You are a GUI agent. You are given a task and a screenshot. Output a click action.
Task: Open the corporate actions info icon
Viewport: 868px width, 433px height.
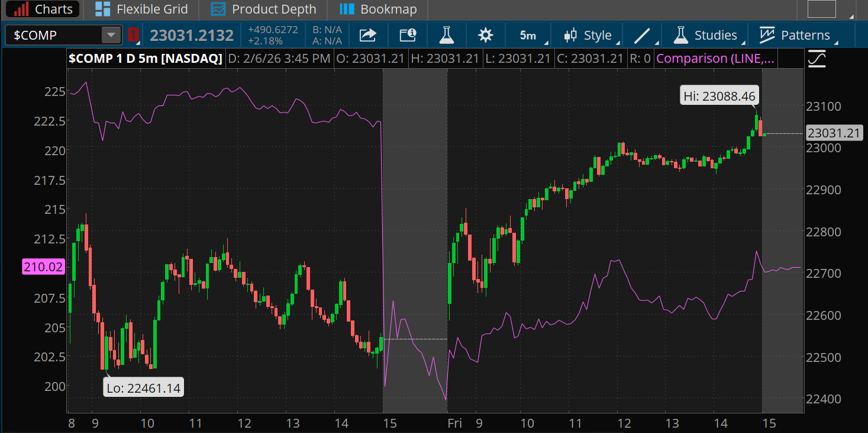coord(407,35)
